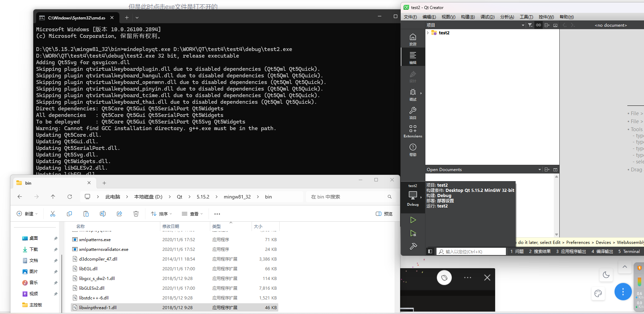Open the 问题 (Issues) output pane
The height and width of the screenshot is (314, 644).
point(517,252)
